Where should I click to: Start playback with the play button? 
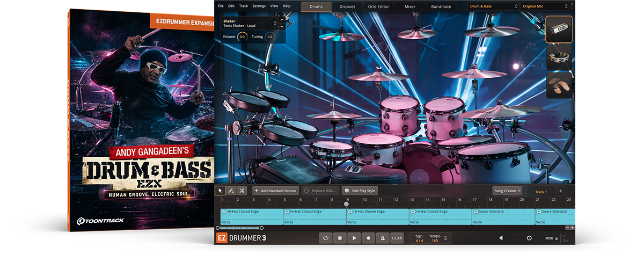pyautogui.click(x=354, y=238)
